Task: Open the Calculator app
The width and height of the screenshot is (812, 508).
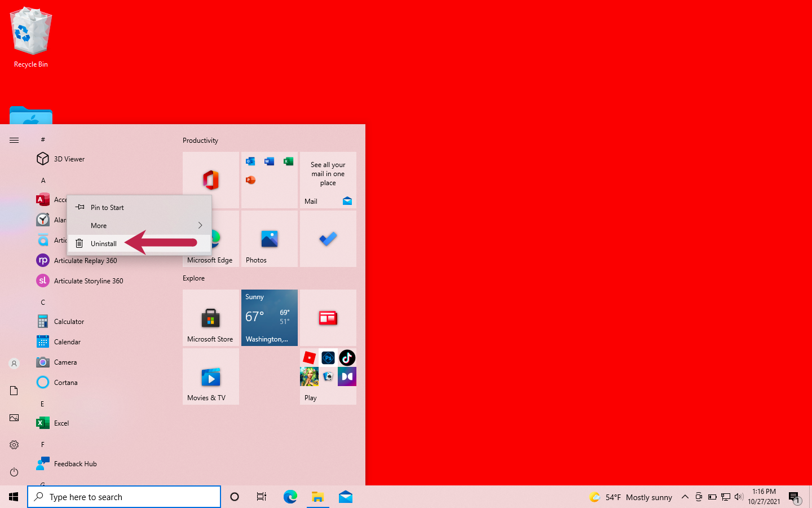Action: (x=60, y=322)
